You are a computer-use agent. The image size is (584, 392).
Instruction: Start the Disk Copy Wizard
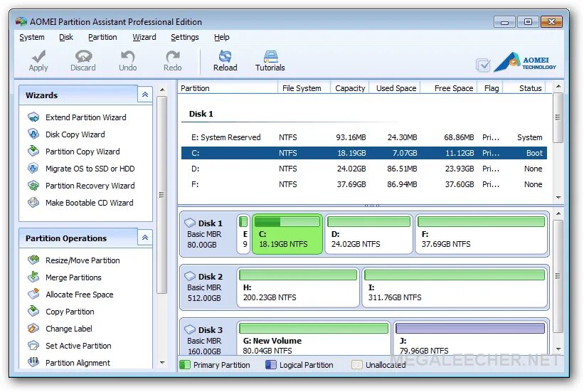75,134
